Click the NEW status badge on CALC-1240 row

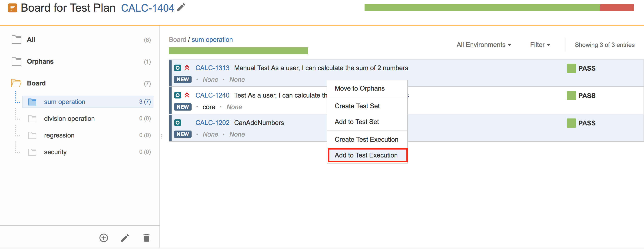[x=183, y=107]
